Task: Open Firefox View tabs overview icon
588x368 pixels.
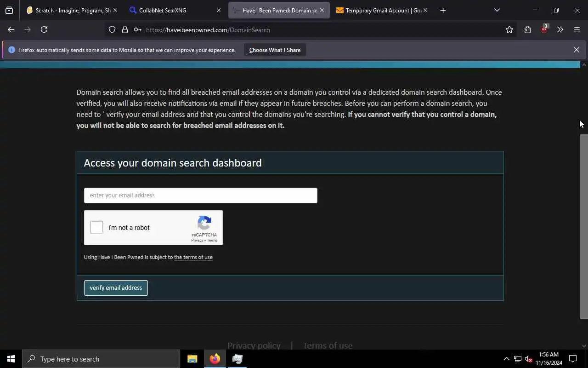Action: tap(9, 10)
